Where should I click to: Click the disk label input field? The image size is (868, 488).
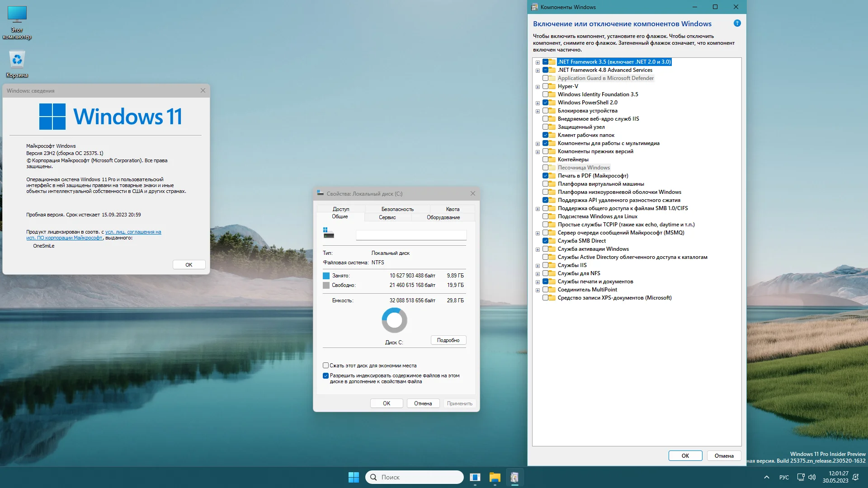(x=411, y=235)
